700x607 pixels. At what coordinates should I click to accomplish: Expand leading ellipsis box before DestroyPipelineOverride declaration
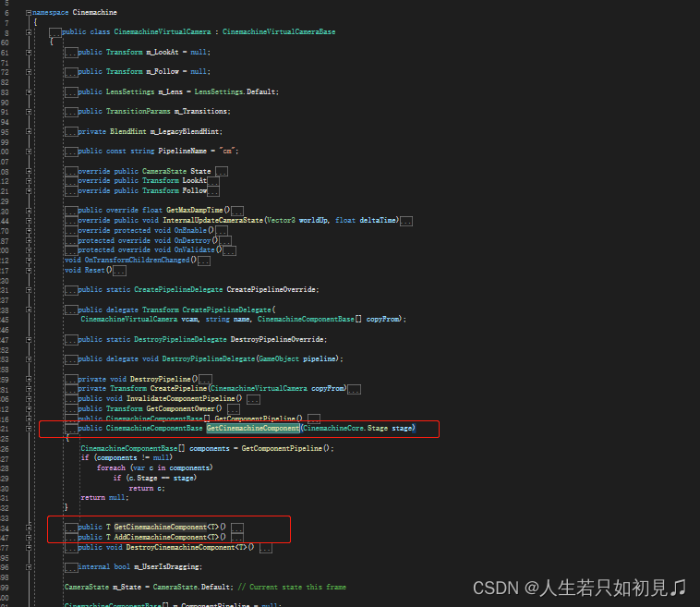(x=71, y=340)
